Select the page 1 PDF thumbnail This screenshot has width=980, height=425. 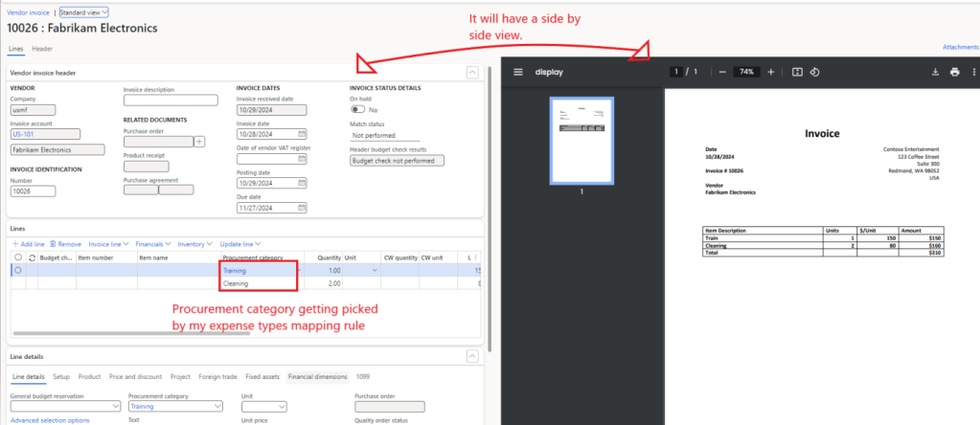(x=581, y=141)
